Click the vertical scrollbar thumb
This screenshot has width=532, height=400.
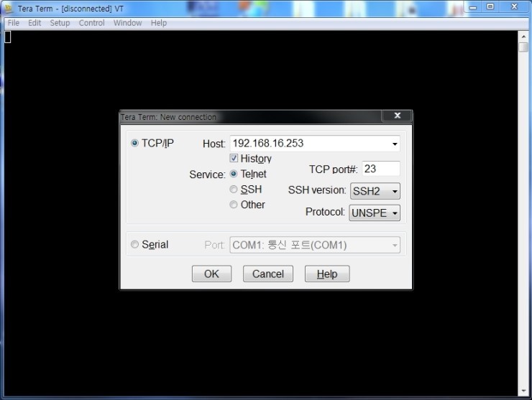(x=523, y=47)
